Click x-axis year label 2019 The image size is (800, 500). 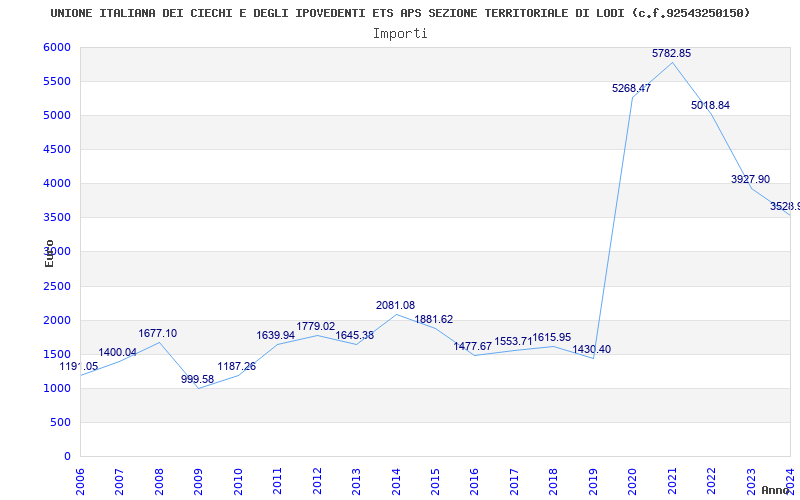click(593, 481)
